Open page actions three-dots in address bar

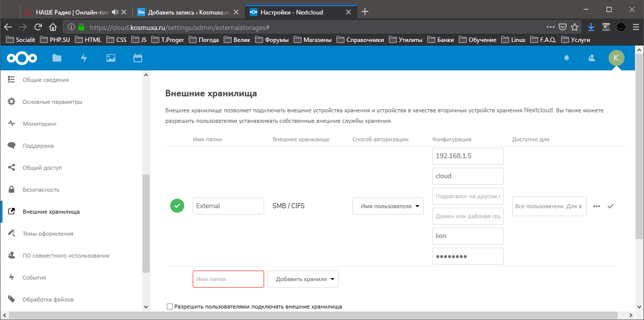tap(551, 27)
